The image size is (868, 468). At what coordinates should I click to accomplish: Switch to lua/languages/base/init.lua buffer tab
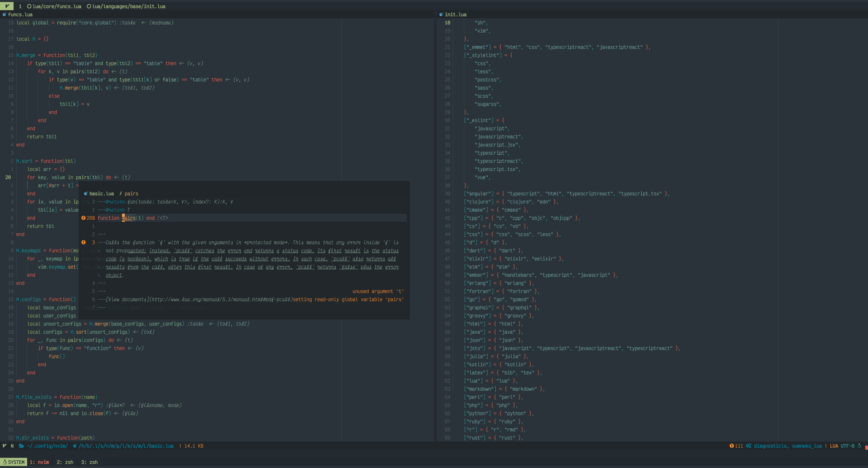click(x=126, y=6)
